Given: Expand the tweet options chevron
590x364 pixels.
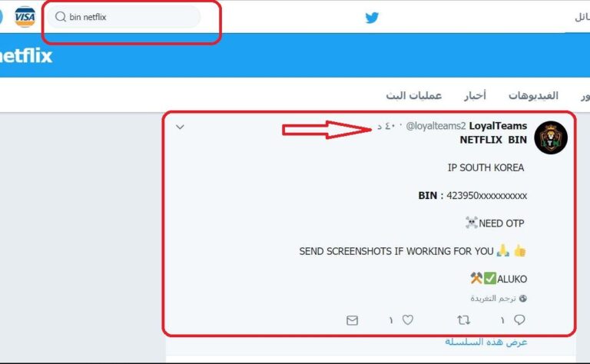Looking at the screenshot, I should click(x=180, y=127).
